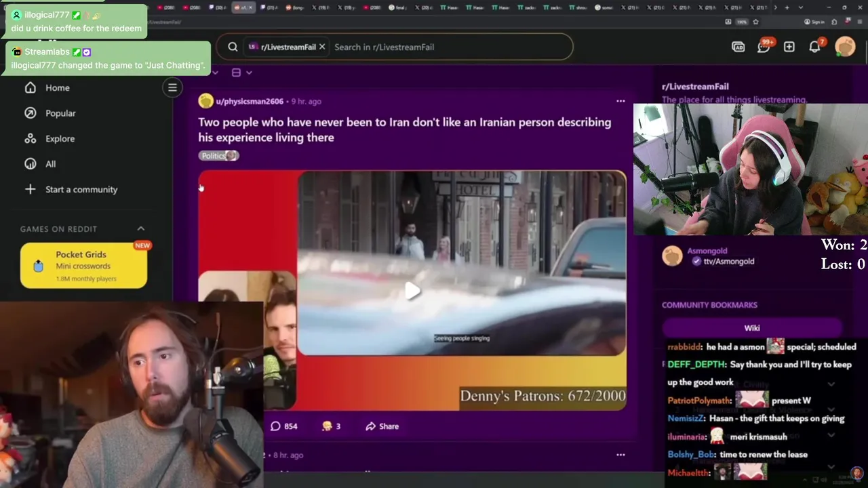Open the sort order dropdown chevron
The height and width of the screenshot is (488, 868).
click(x=215, y=73)
